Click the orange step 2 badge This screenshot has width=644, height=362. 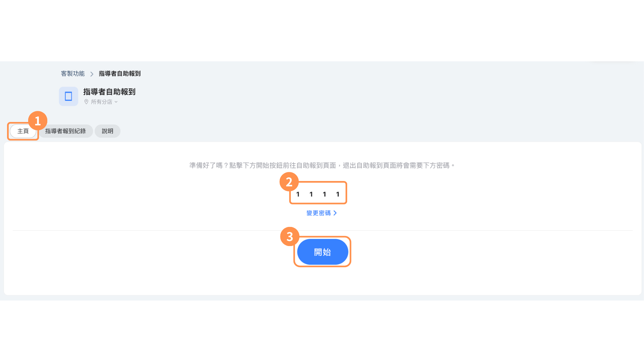[x=289, y=182]
